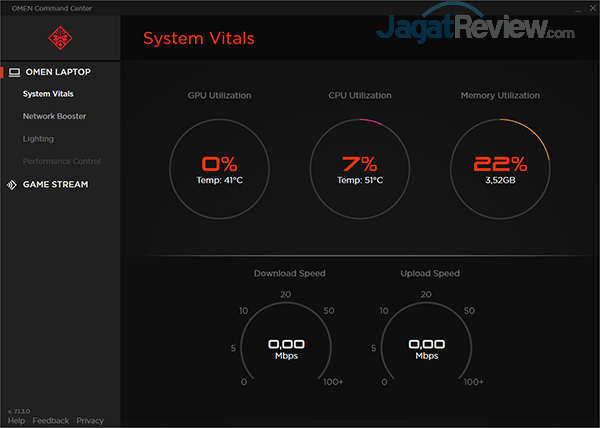Click the laptop icon beside OMEN LAPTOP
Image resolution: width=600 pixels, height=428 pixels.
14,72
